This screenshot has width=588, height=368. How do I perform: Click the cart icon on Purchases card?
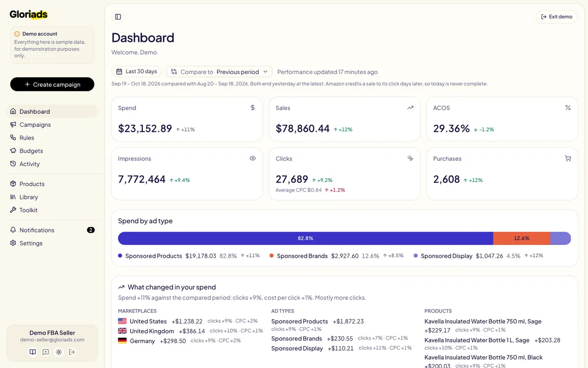pyautogui.click(x=568, y=158)
